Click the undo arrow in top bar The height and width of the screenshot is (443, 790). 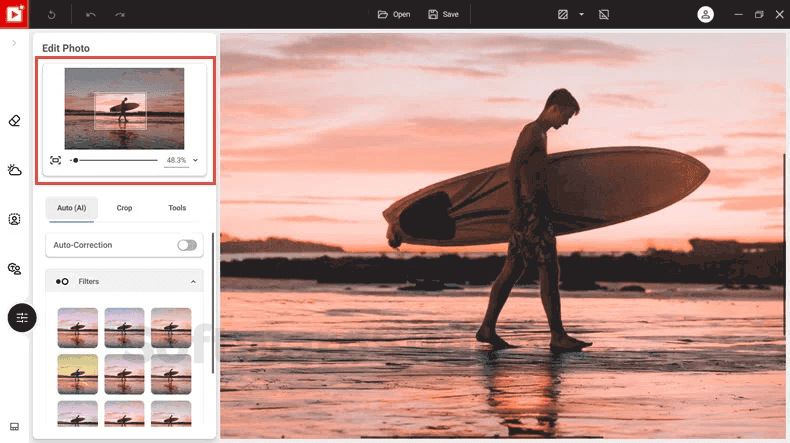[91, 15]
